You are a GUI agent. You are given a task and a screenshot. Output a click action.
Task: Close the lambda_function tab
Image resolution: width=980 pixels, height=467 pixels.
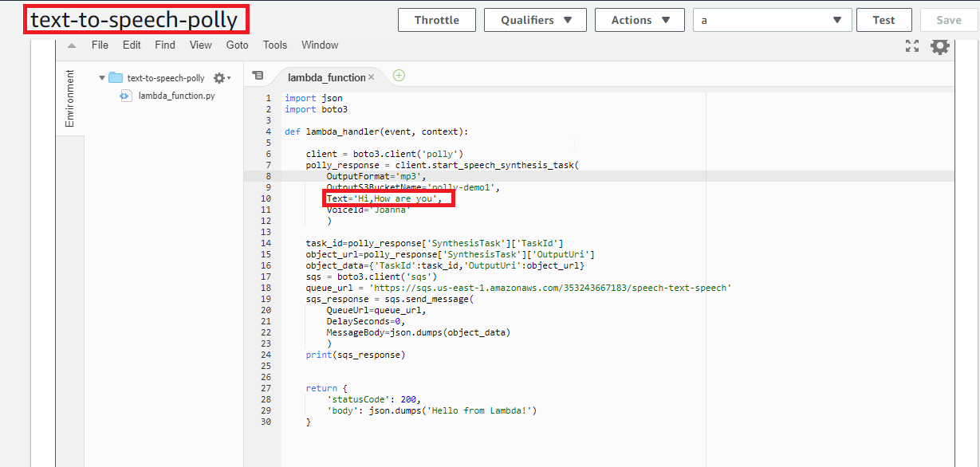coord(371,77)
